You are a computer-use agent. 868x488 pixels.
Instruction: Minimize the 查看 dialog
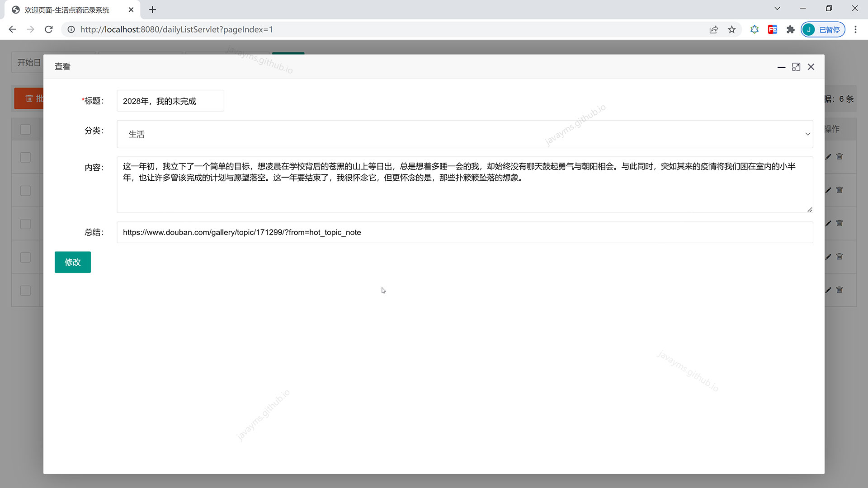tap(781, 67)
